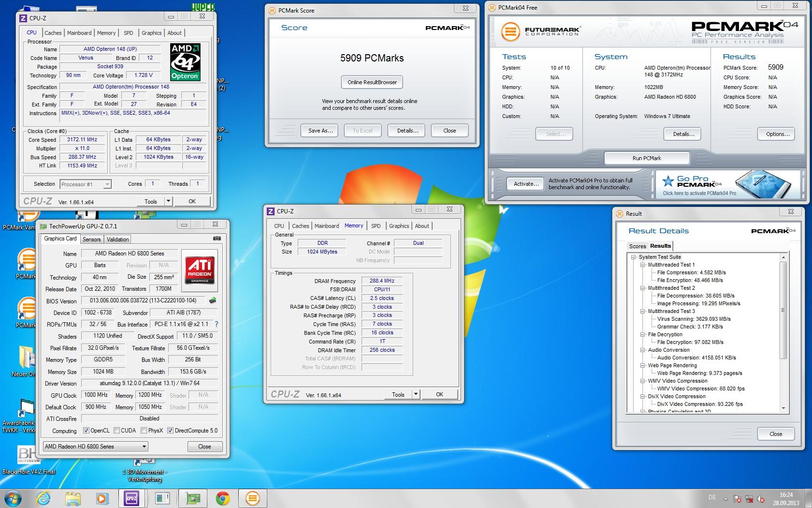
Task: Collapse the Multithreaded Test 2 node
Action: pyautogui.click(x=643, y=288)
